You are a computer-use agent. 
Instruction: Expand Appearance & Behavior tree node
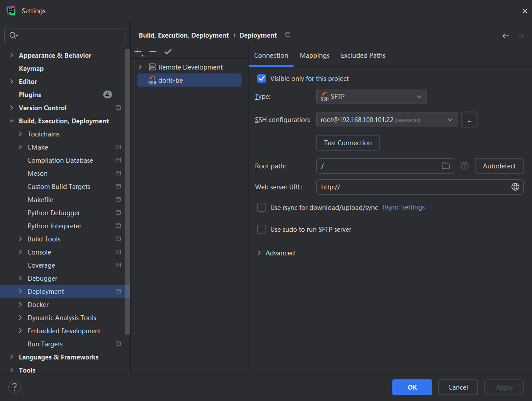[11, 56]
